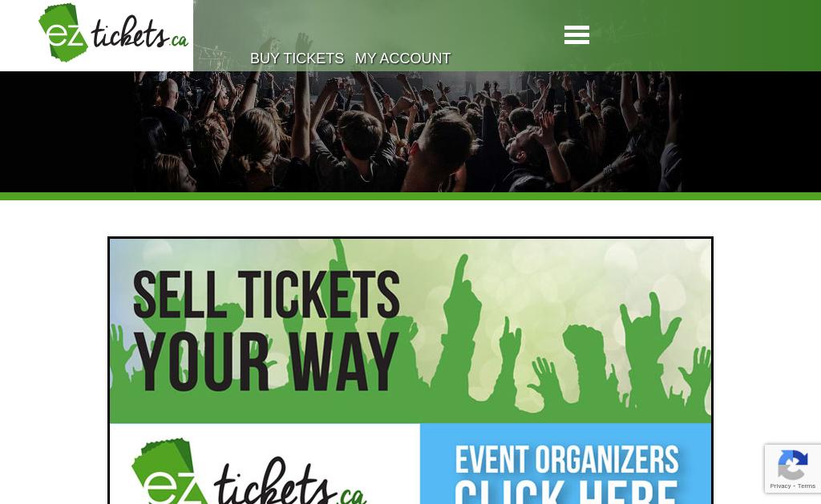This screenshot has height=504, width=821.
Task: Click the reCAPTCHA arrows logo icon
Action: click(793, 465)
